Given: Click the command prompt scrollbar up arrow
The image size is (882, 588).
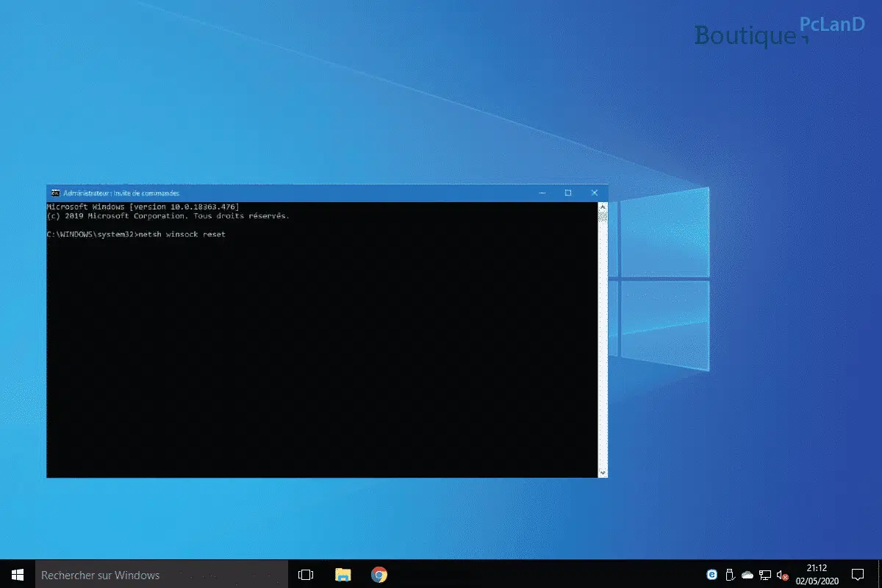Looking at the screenshot, I should 603,207.
